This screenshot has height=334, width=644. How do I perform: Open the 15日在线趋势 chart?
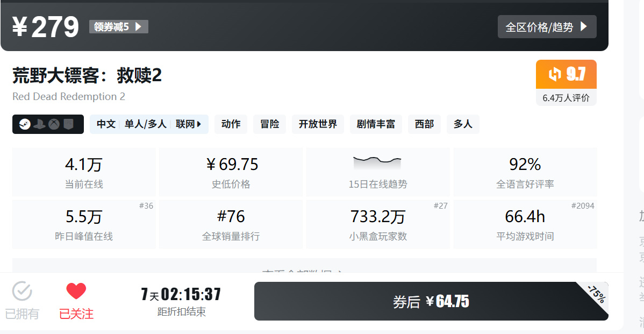(378, 172)
